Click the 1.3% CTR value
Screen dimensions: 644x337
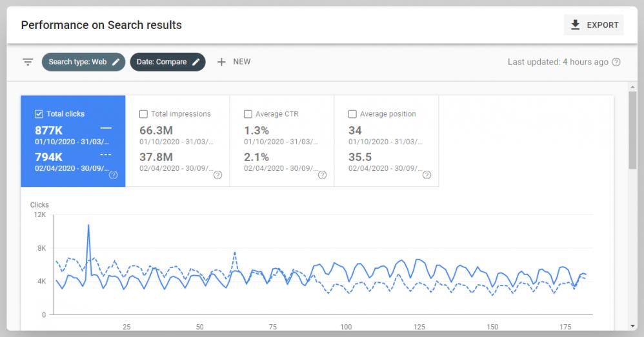tap(256, 130)
